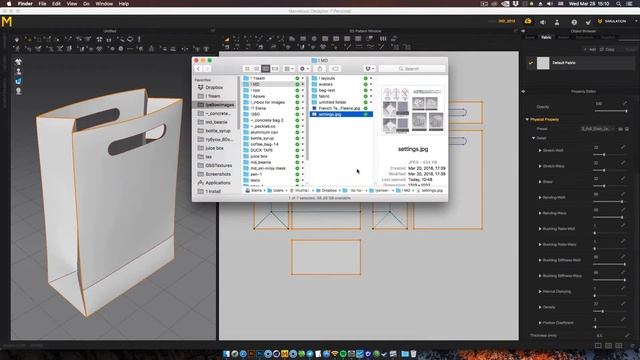Open the fabric Preset dropdown
Image resolution: width=640 pixels, height=360 pixels.
(x=598, y=129)
